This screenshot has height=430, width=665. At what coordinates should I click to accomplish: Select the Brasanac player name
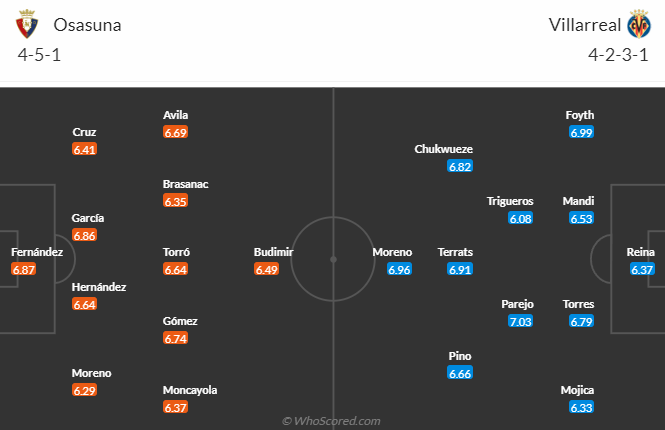tap(186, 184)
